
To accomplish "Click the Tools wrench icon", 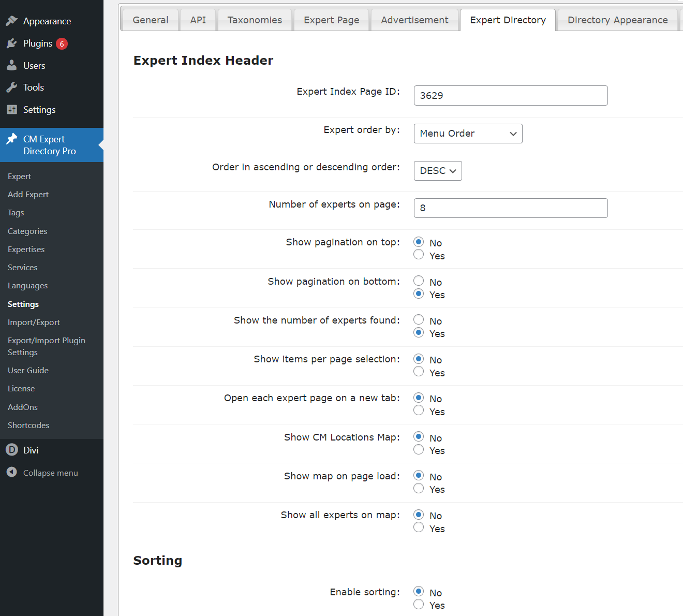I will (x=12, y=87).
